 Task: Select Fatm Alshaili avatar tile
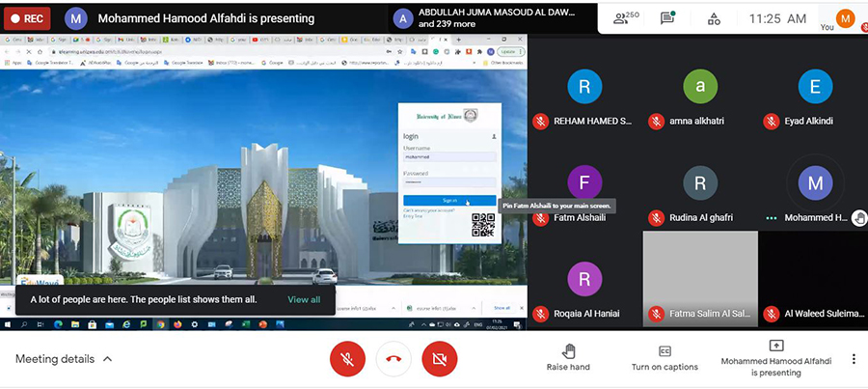click(x=584, y=182)
